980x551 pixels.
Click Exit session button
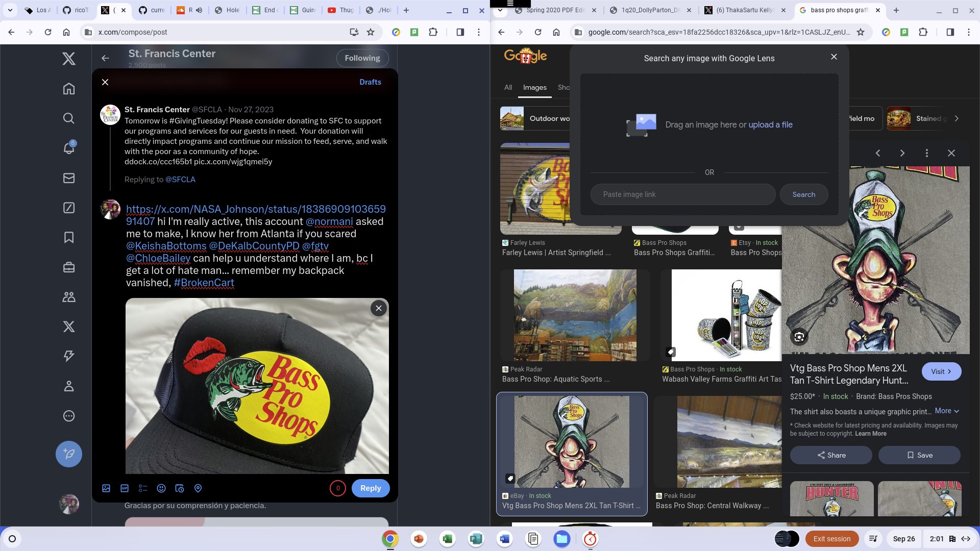point(832,539)
